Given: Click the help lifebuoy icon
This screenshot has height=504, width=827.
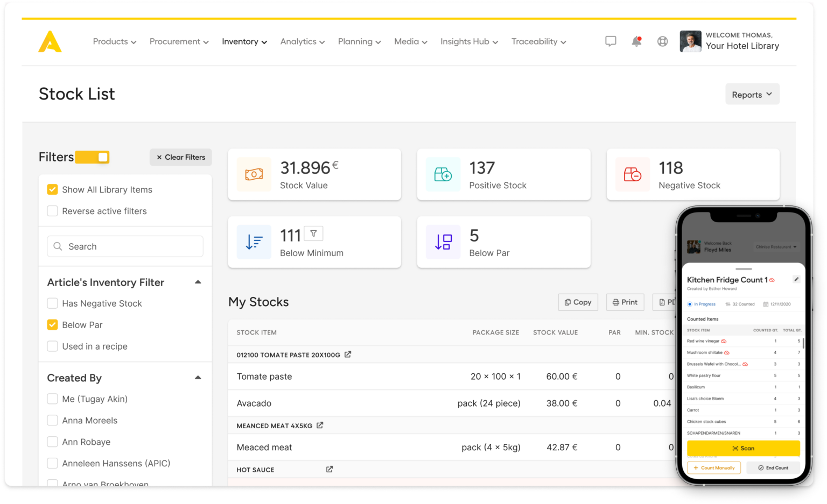Looking at the screenshot, I should [x=663, y=41].
